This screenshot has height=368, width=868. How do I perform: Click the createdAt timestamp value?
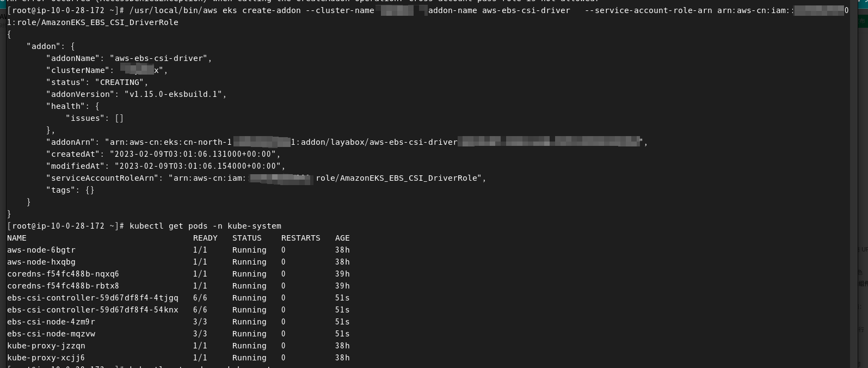pos(193,154)
